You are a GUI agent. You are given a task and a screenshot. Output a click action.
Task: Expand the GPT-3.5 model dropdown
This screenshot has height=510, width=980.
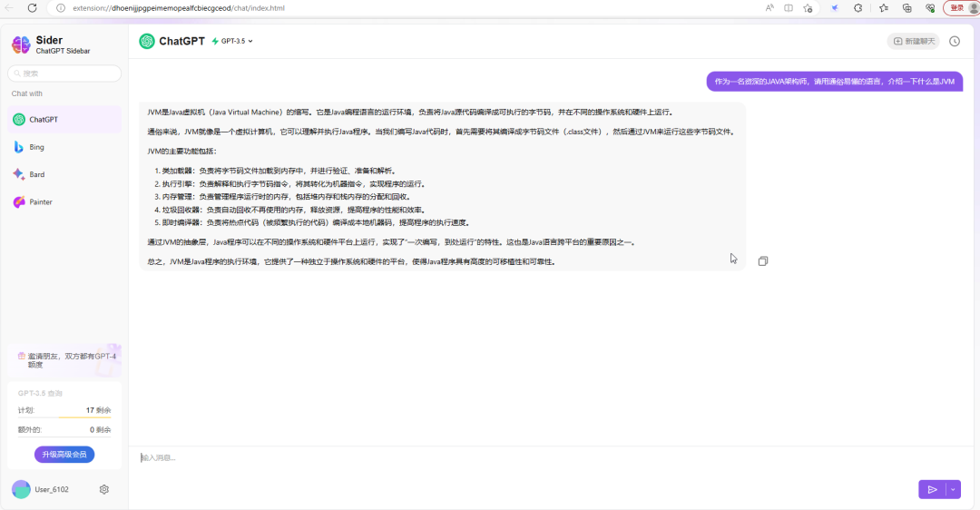tap(232, 41)
